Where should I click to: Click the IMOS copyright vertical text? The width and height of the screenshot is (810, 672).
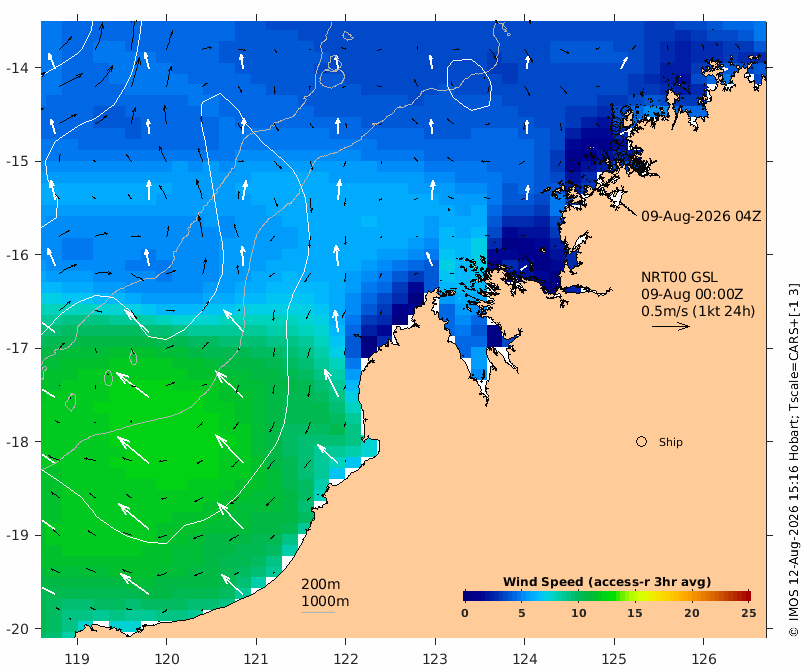pos(794,460)
